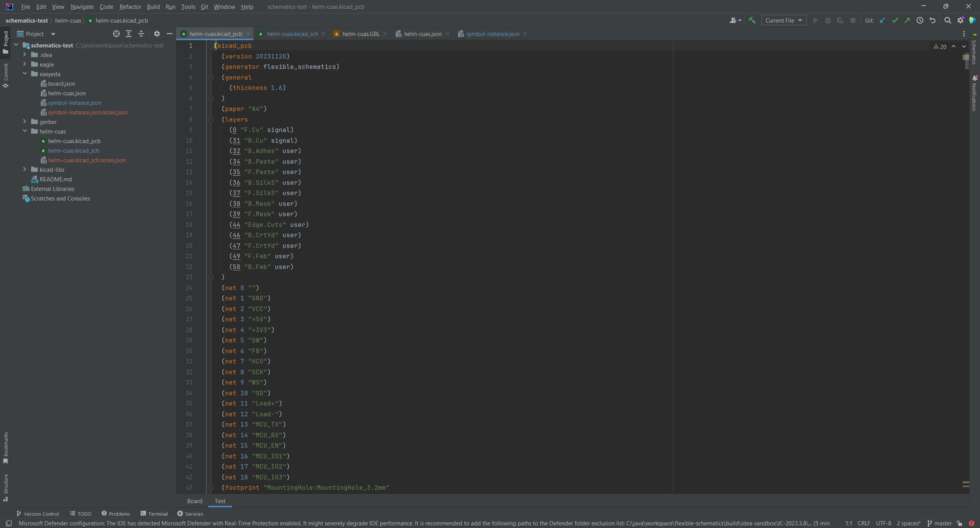This screenshot has width=980, height=528.
Task: Build project with the green hammer icon
Action: [x=752, y=20]
